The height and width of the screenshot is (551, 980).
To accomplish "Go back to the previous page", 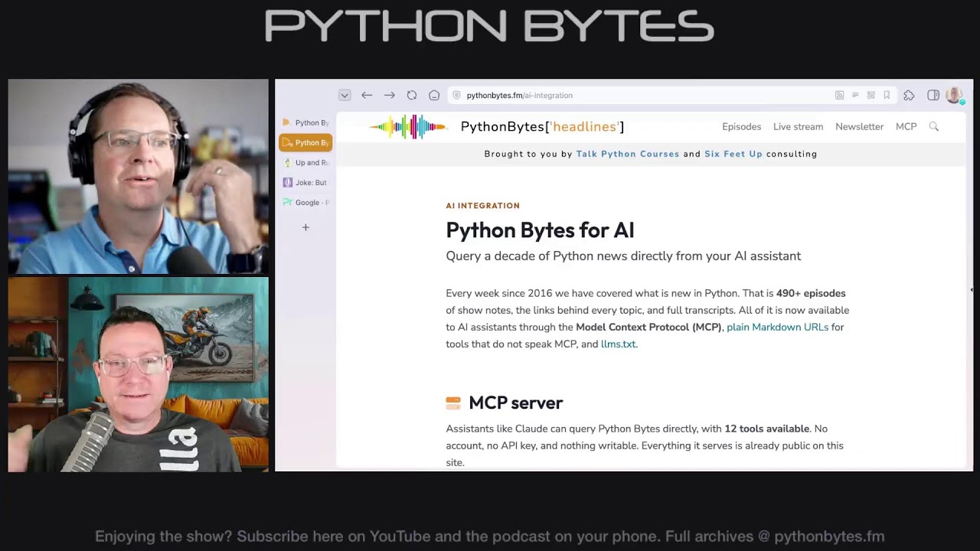I will click(x=367, y=95).
